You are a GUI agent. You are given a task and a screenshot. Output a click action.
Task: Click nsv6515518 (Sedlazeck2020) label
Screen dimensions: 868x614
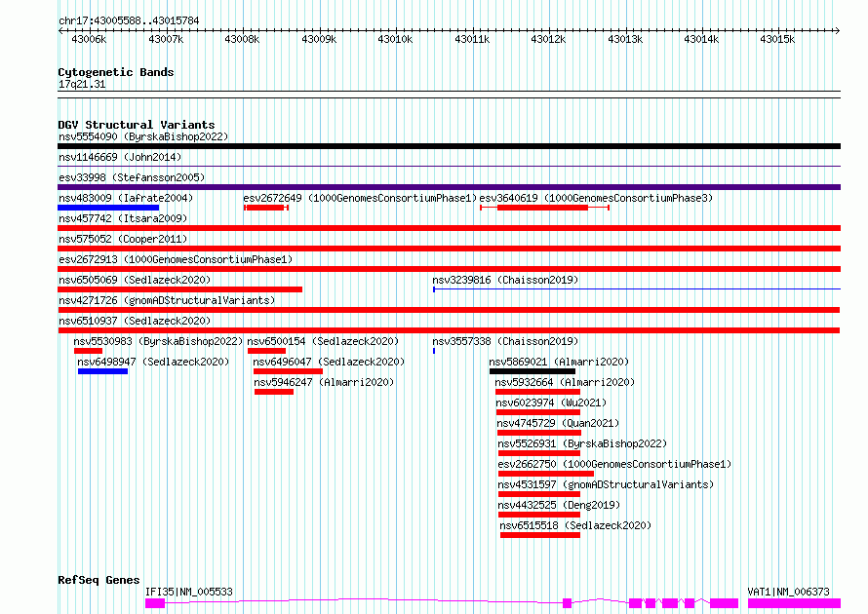tap(575, 525)
